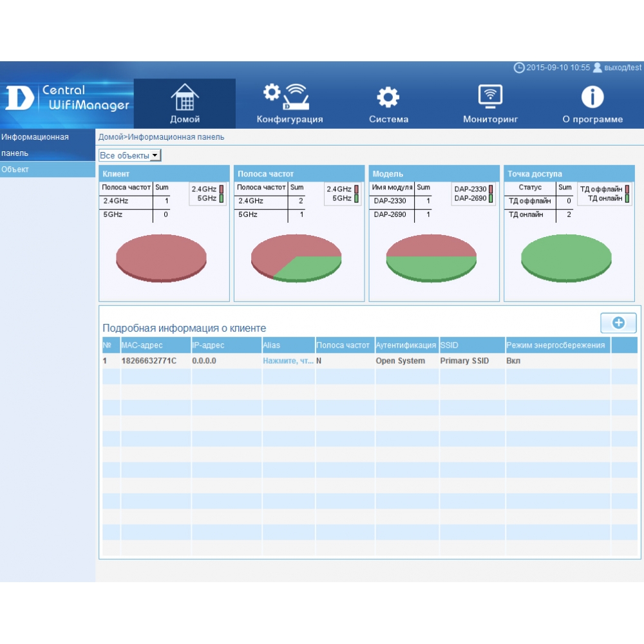Click the clock icon beside the date

point(518,68)
